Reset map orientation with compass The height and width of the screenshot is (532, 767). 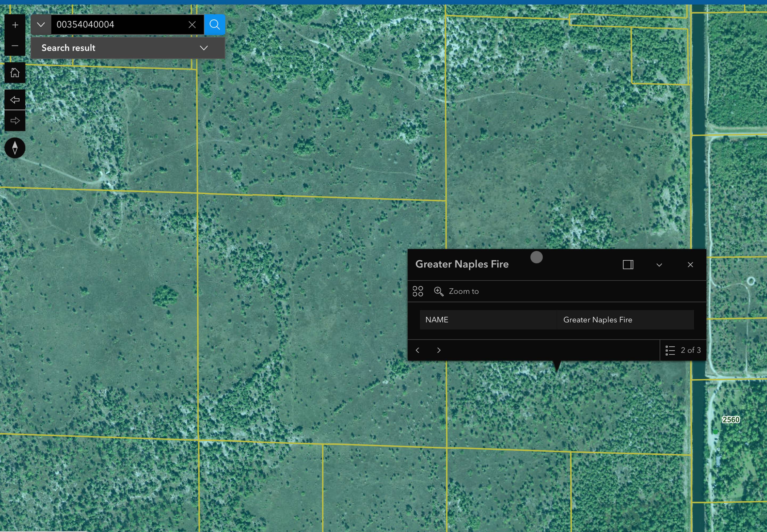point(15,148)
